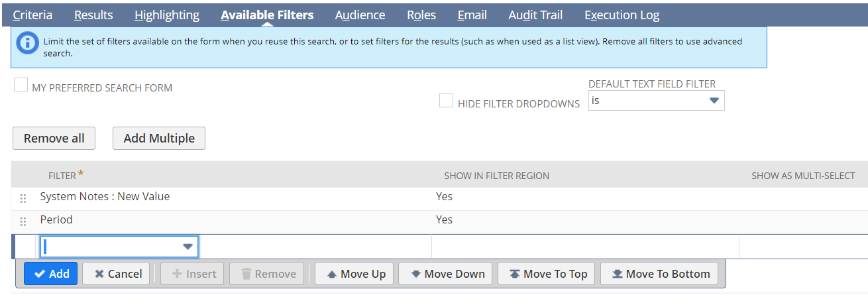Expand the new filter selection dropdown arrow
The image size is (868, 299).
coord(188,247)
